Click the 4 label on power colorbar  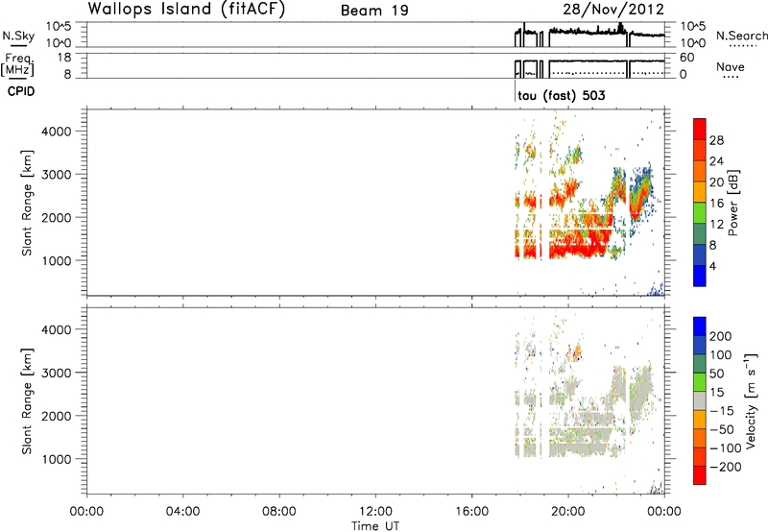coord(712,266)
